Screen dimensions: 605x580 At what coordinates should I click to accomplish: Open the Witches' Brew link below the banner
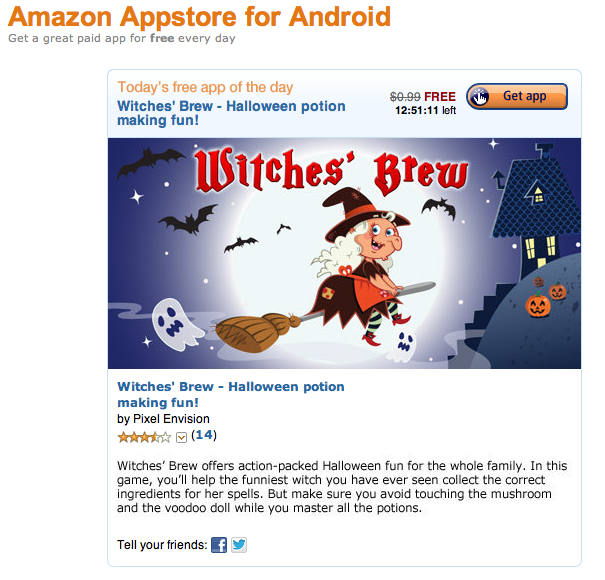coord(231,394)
